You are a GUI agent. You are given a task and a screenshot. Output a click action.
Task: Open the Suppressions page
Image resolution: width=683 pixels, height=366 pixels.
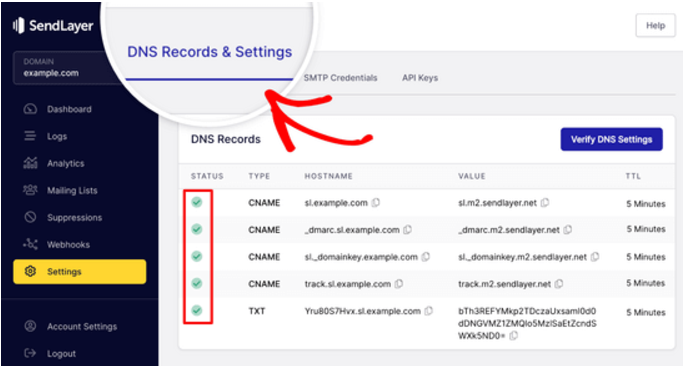coord(74,217)
